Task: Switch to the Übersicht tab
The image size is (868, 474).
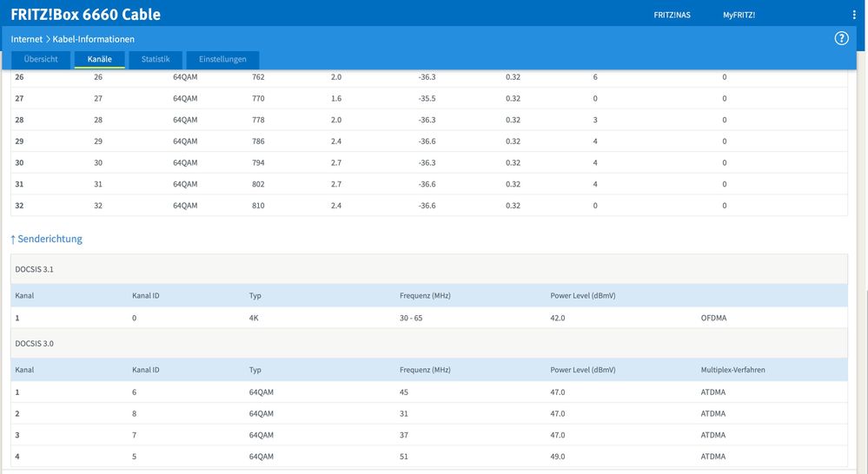Action: pos(41,59)
